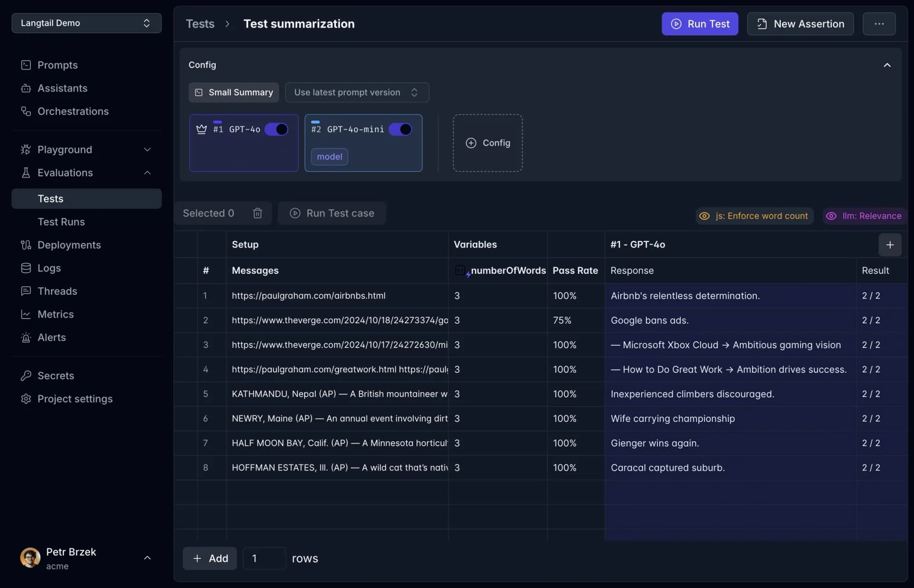Click the Tests breadcrumb link

[200, 24]
